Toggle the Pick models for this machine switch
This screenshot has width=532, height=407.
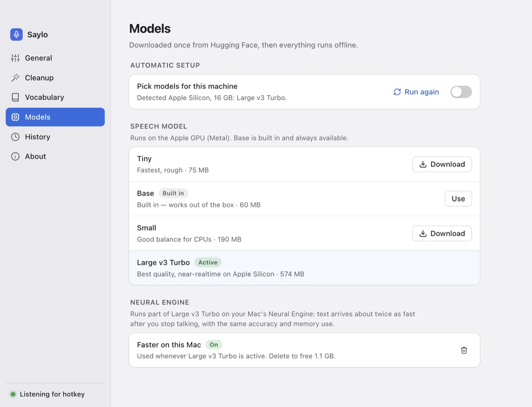(x=461, y=92)
